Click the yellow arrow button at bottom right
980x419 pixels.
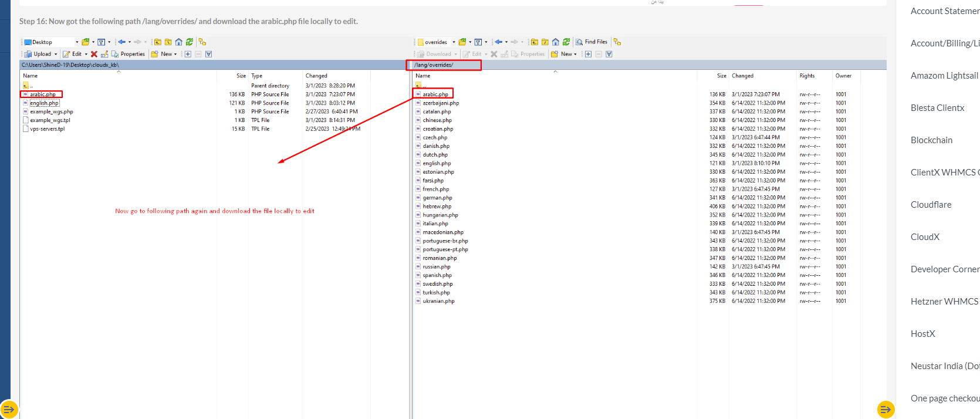886,409
